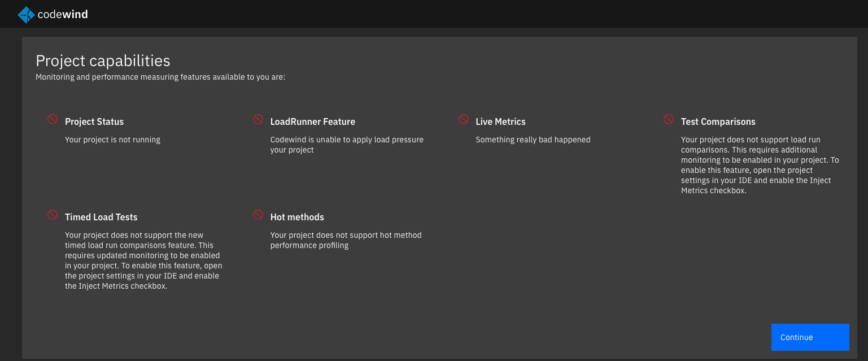The width and height of the screenshot is (868, 361).
Task: Click the prohibition icon beside Timed Load Tests
Action: pos(53,215)
